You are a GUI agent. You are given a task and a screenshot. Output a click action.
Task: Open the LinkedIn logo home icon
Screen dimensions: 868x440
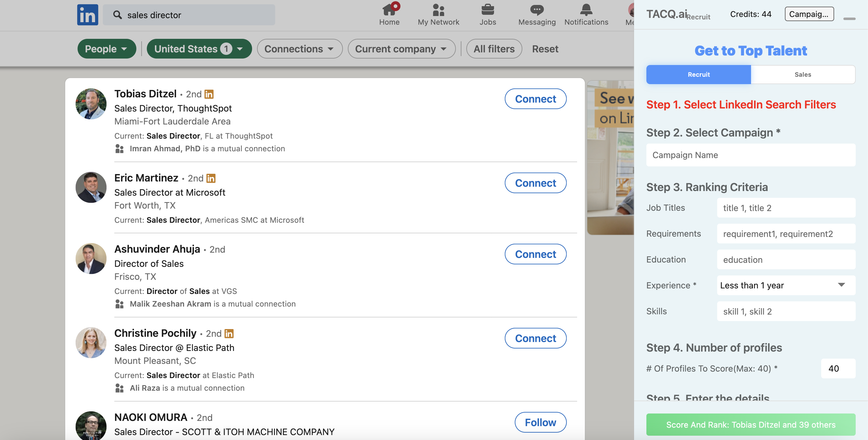tap(87, 15)
